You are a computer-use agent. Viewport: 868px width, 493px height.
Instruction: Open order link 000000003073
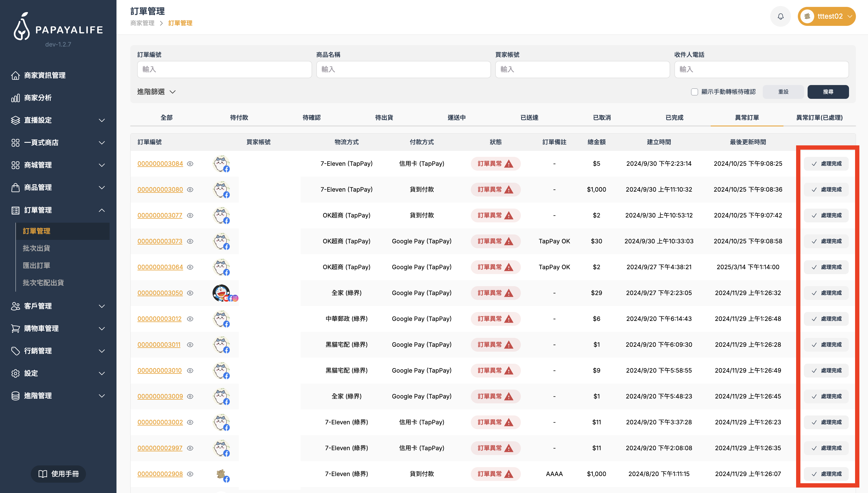pos(160,241)
